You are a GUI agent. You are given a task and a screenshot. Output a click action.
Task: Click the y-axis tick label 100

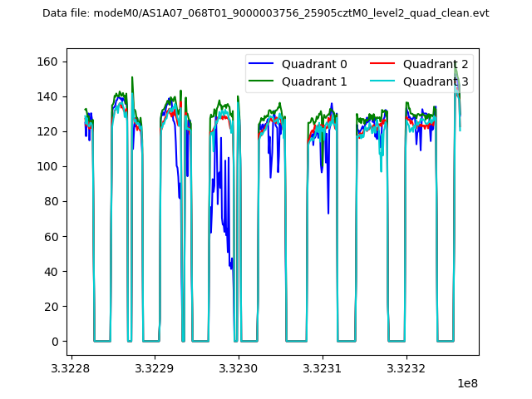point(49,166)
